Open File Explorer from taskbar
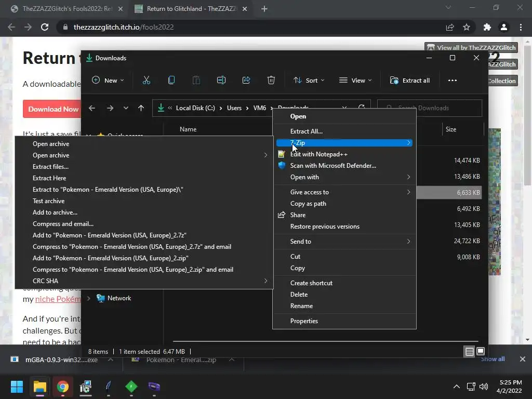The image size is (532, 399). (x=39, y=387)
